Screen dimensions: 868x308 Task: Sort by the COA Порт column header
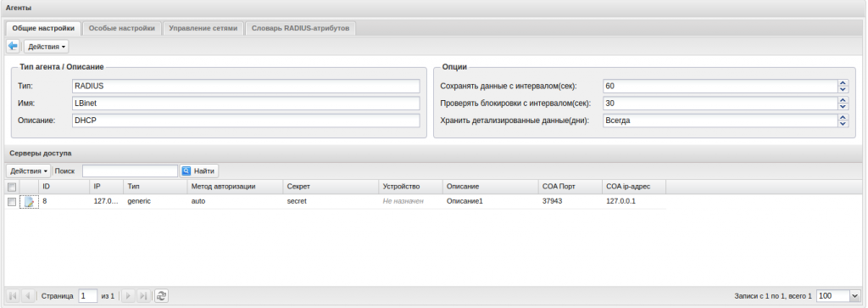570,187
